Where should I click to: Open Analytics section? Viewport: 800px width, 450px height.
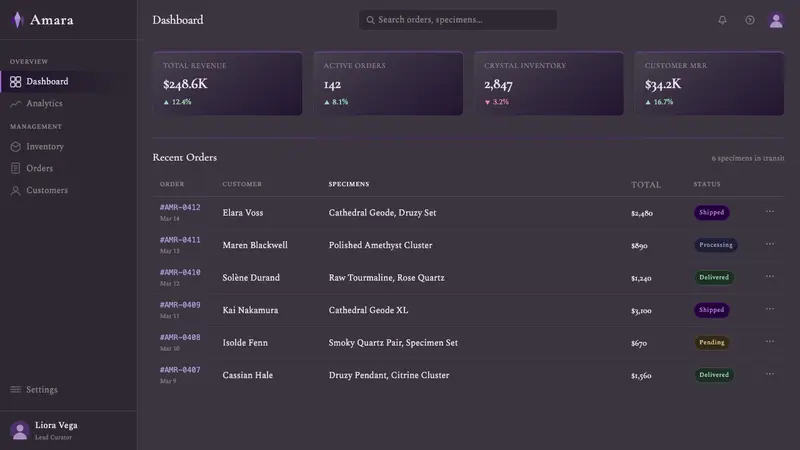click(68, 104)
